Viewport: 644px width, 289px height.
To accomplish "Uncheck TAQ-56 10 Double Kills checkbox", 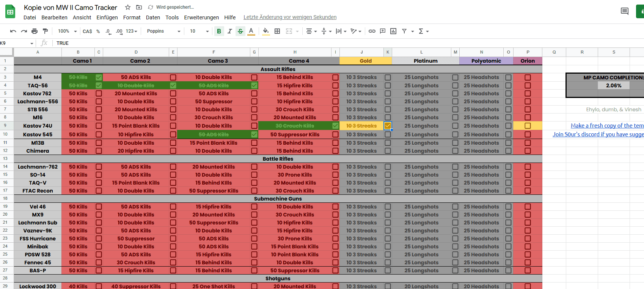I will point(173,85).
